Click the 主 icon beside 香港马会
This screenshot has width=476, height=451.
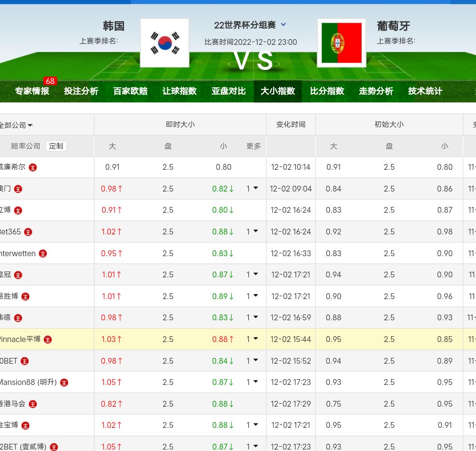[x=33, y=404]
